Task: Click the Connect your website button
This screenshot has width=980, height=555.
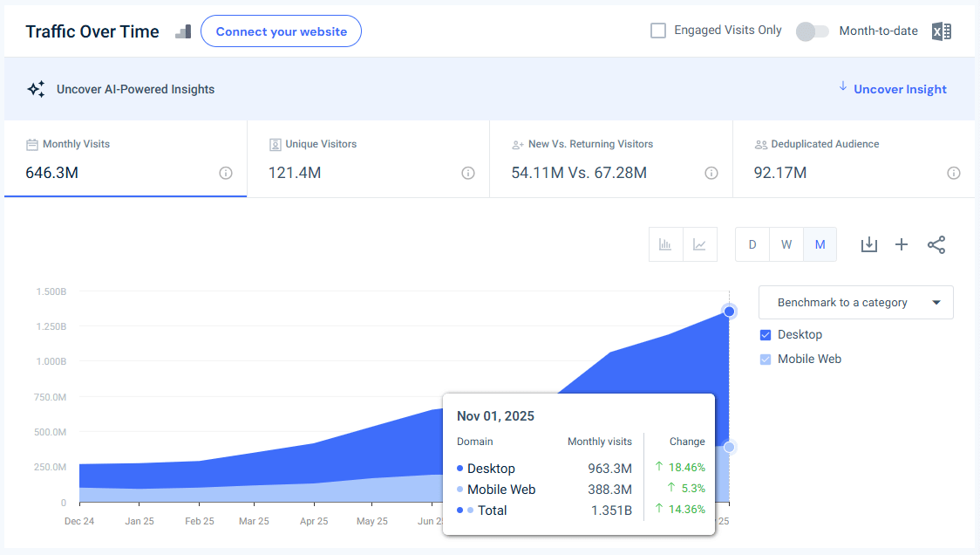Action: pos(281,31)
